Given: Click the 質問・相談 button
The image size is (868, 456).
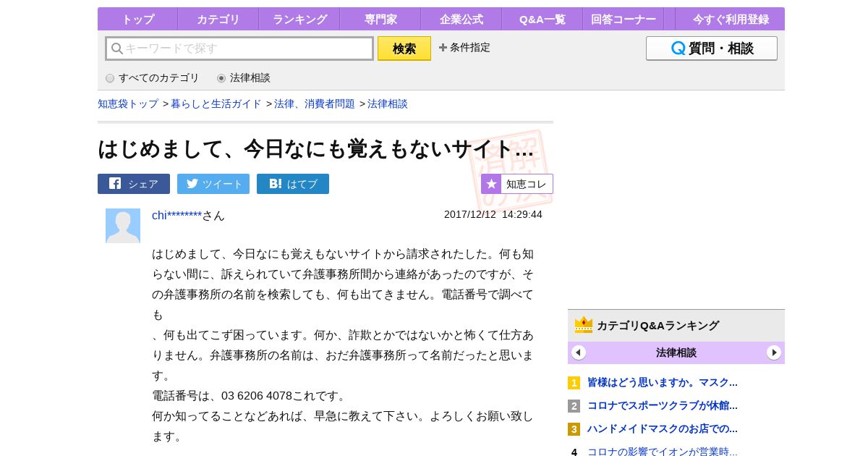Looking at the screenshot, I should click(x=712, y=48).
